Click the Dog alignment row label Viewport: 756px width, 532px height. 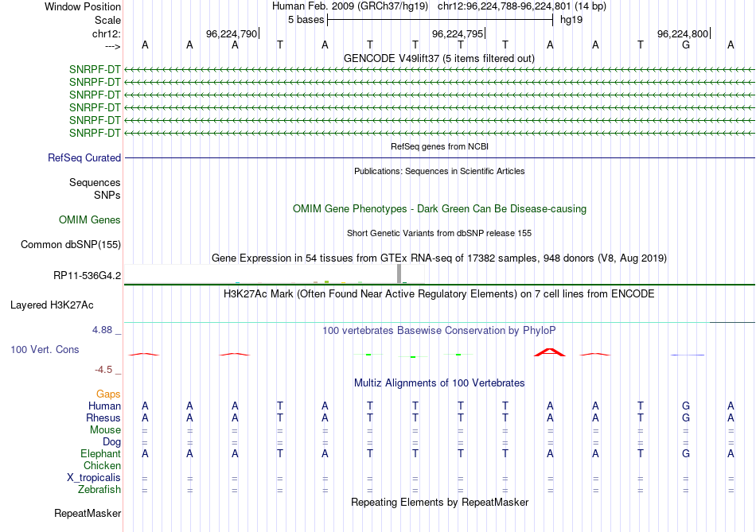click(111, 442)
